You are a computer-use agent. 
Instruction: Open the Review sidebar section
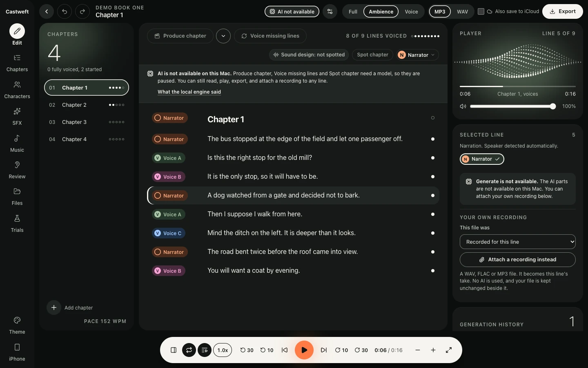pos(17,170)
